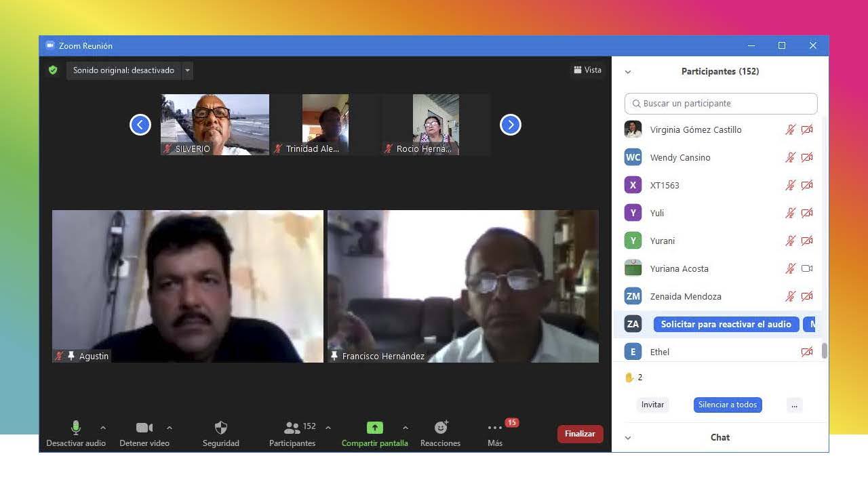Start sharing with Compartir pantalla
Screen dimensions: 868x488
pyautogui.click(x=375, y=434)
